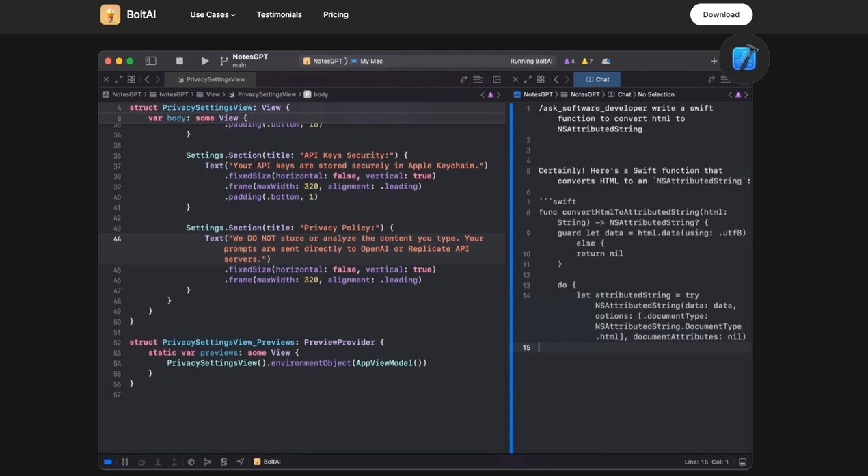The width and height of the screenshot is (868, 476).
Task: Jump to previous issue in left editor
Action: coord(483,94)
